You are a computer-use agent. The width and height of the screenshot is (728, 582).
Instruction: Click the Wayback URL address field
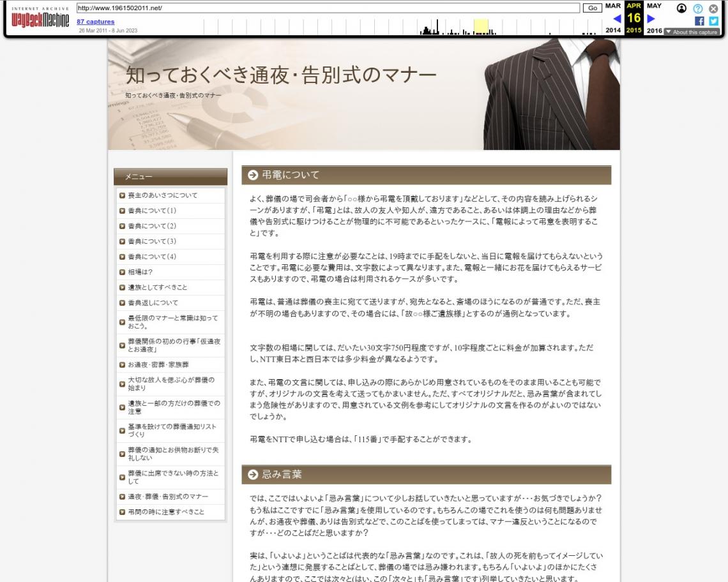click(328, 8)
